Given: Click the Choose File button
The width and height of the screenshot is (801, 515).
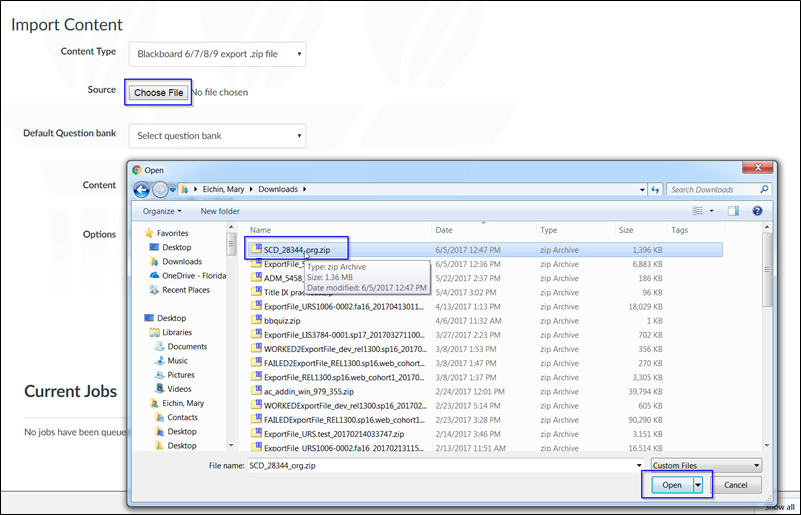Looking at the screenshot, I should [x=158, y=92].
